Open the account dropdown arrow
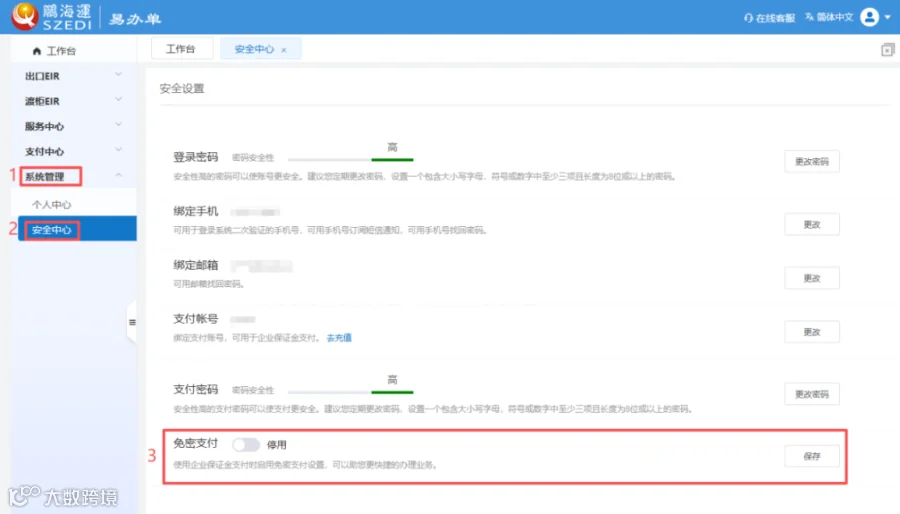This screenshot has height=514, width=900. pos(887,17)
